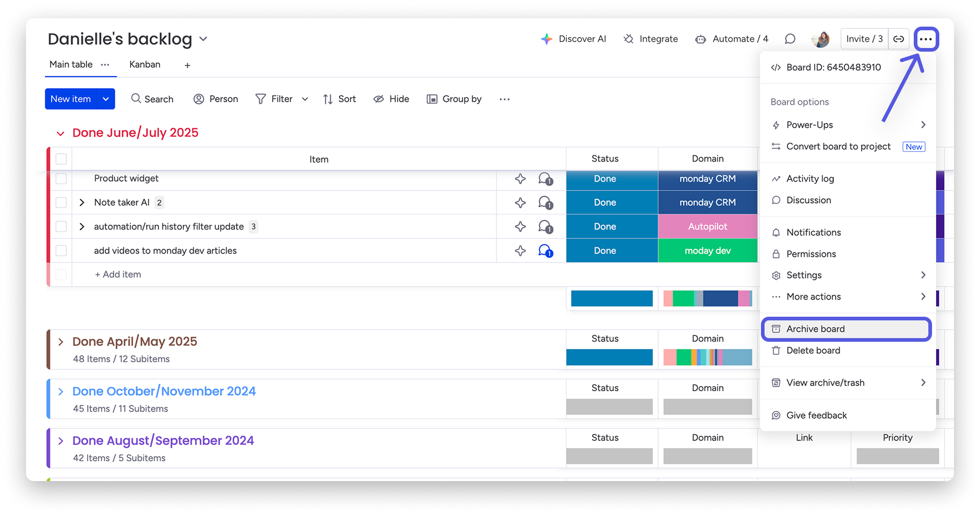The width and height of the screenshot is (980, 515).
Task: Click the New item button
Action: point(70,99)
